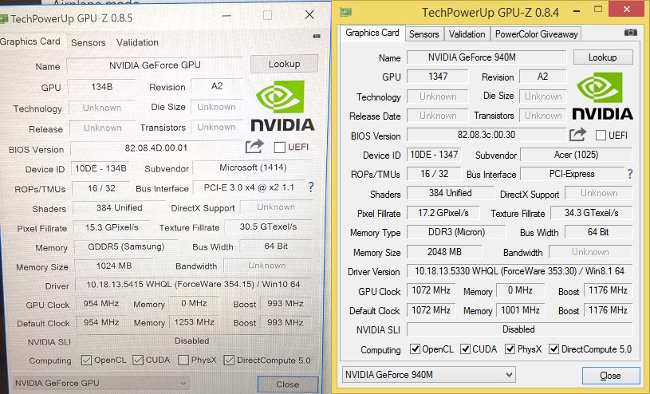Click the Subvendor field Acer (1025)

[x=576, y=155]
